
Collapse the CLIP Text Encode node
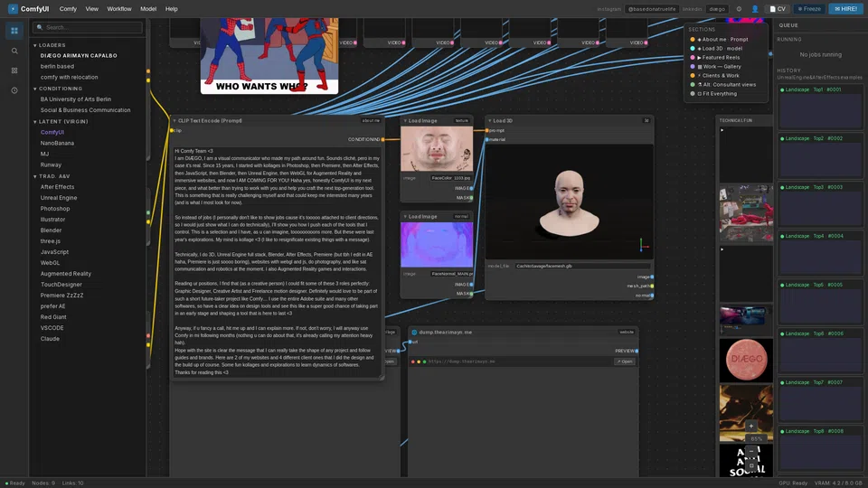point(175,120)
